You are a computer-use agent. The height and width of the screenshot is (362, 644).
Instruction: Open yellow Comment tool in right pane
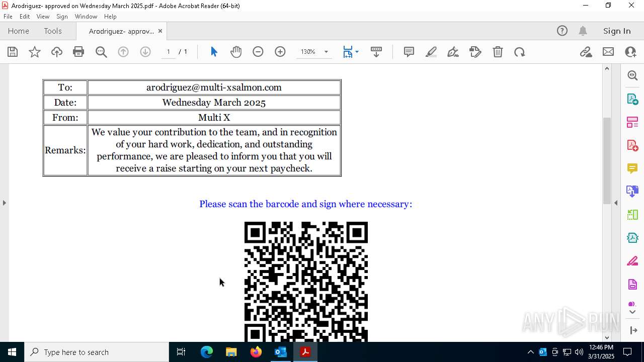pos(632,168)
